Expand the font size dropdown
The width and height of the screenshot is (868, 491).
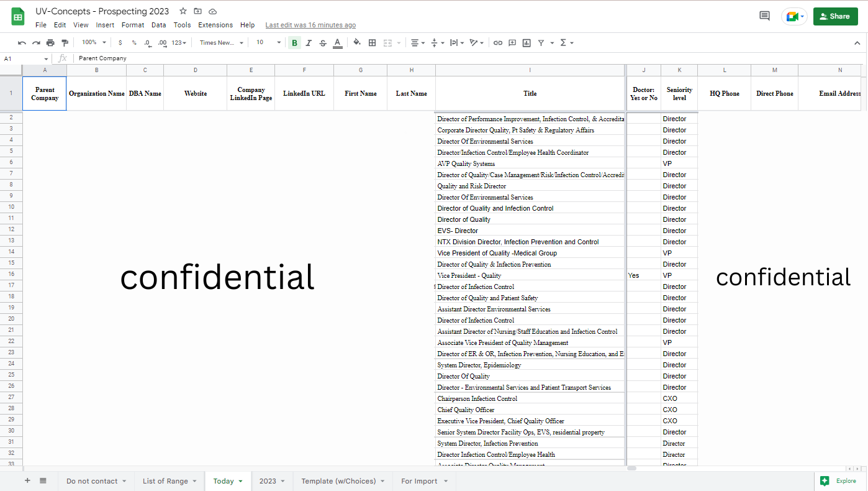(268, 43)
